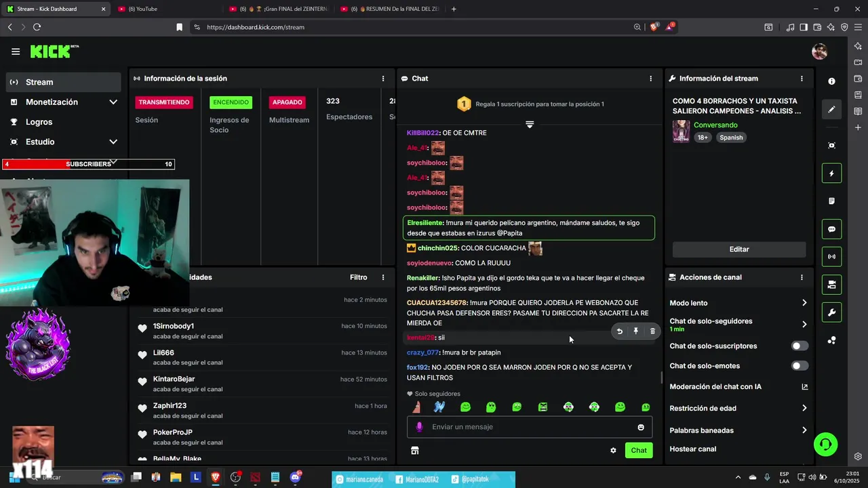
Task: Switch to RESUMEN De la FINAL tab
Action: coord(390,9)
